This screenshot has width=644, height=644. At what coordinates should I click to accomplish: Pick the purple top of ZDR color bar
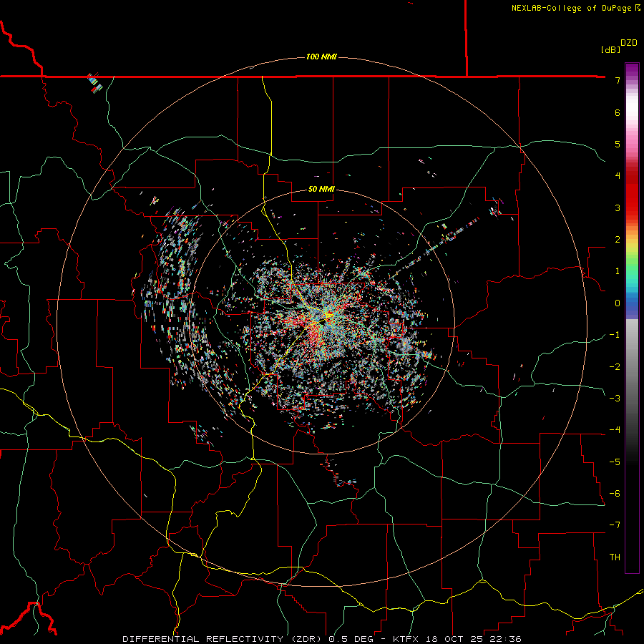(x=632, y=70)
